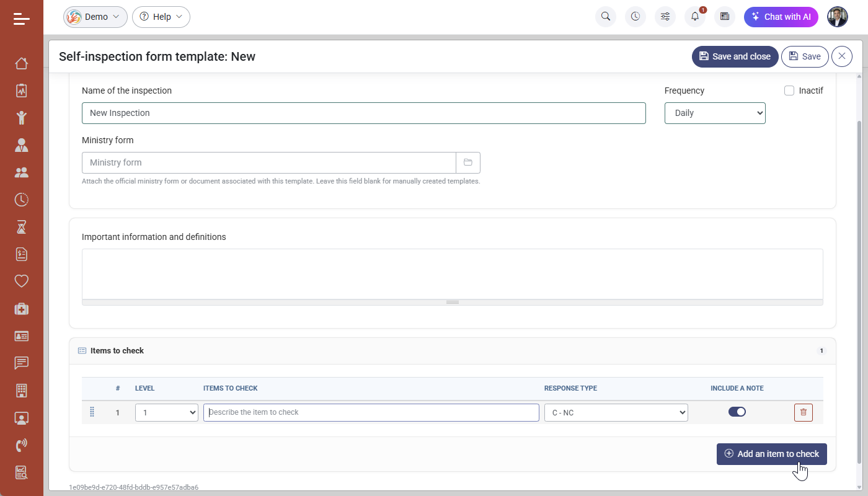
Task: Open the phone call sidebar icon
Action: [22, 445]
